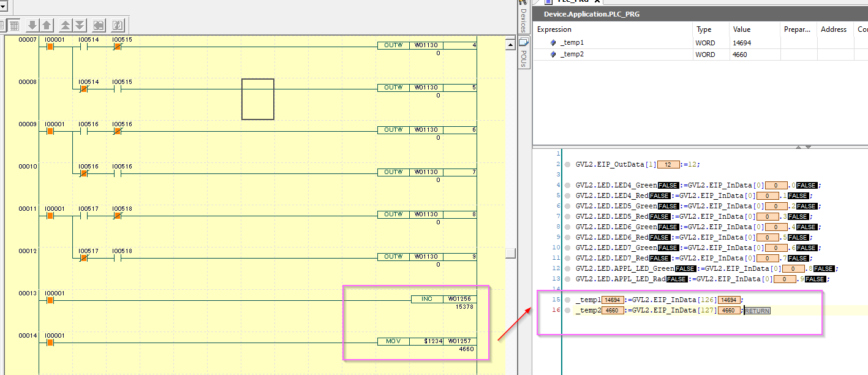Toggle breakpoint dot on LED5_Red line
The width and height of the screenshot is (868, 375).
tap(567, 217)
